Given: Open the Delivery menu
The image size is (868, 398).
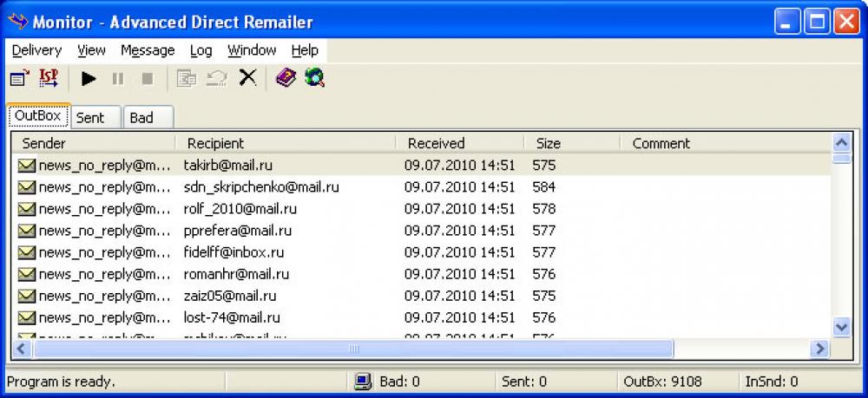Looking at the screenshot, I should pos(36,50).
